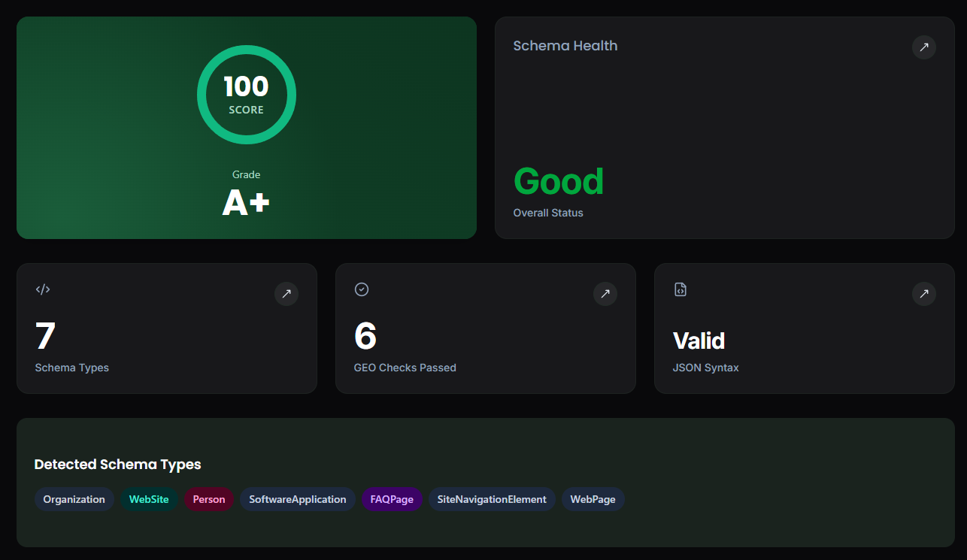Select the WebPage schema badge
This screenshot has width=967, height=560.
(593, 499)
